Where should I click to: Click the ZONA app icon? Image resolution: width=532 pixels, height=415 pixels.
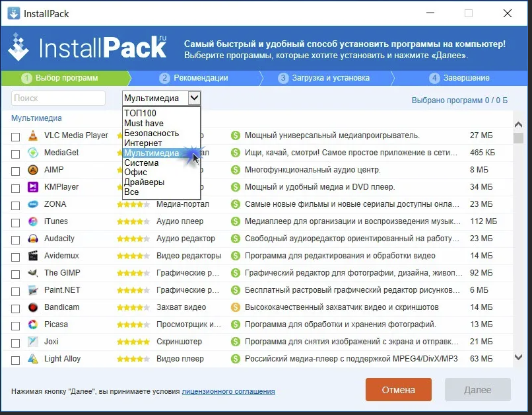pos(33,204)
